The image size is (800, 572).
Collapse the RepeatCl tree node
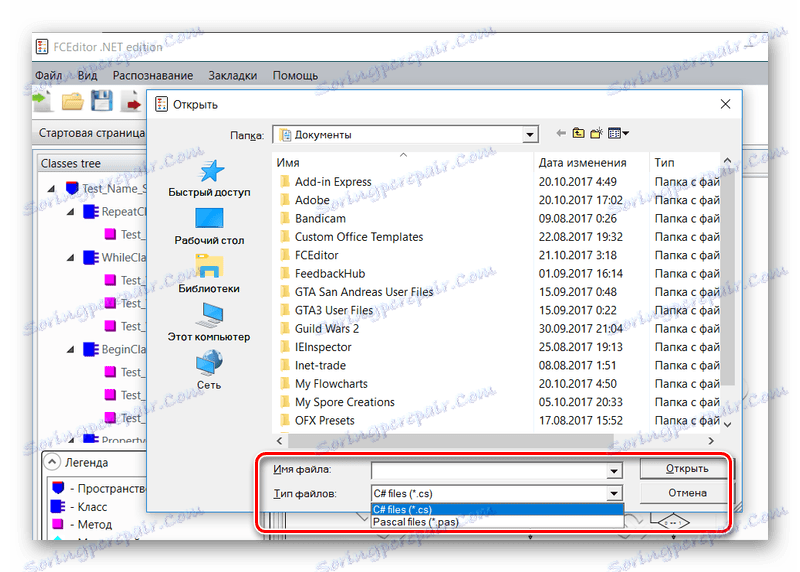pyautogui.click(x=70, y=212)
